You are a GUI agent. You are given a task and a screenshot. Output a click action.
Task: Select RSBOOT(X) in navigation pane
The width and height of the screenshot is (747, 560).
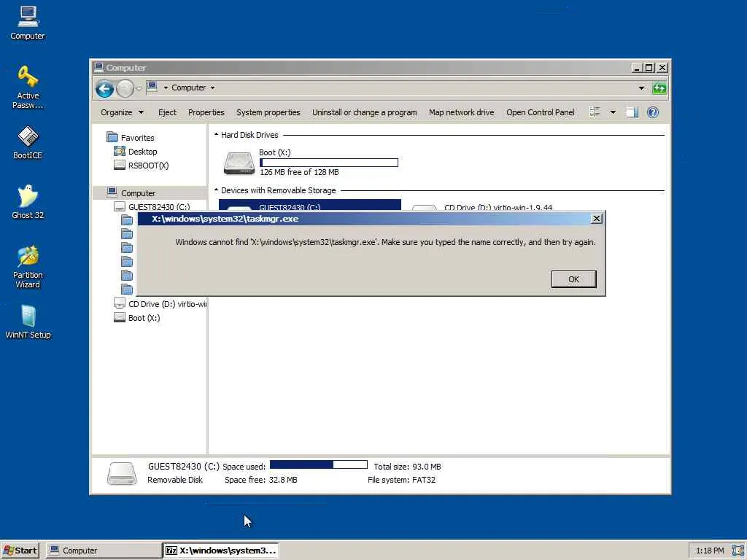click(142, 166)
